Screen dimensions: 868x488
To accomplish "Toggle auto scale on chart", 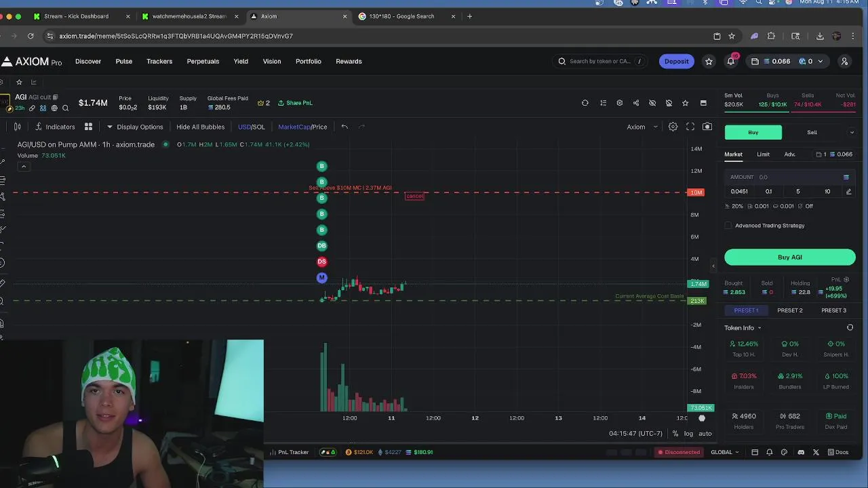I will pyautogui.click(x=705, y=434).
